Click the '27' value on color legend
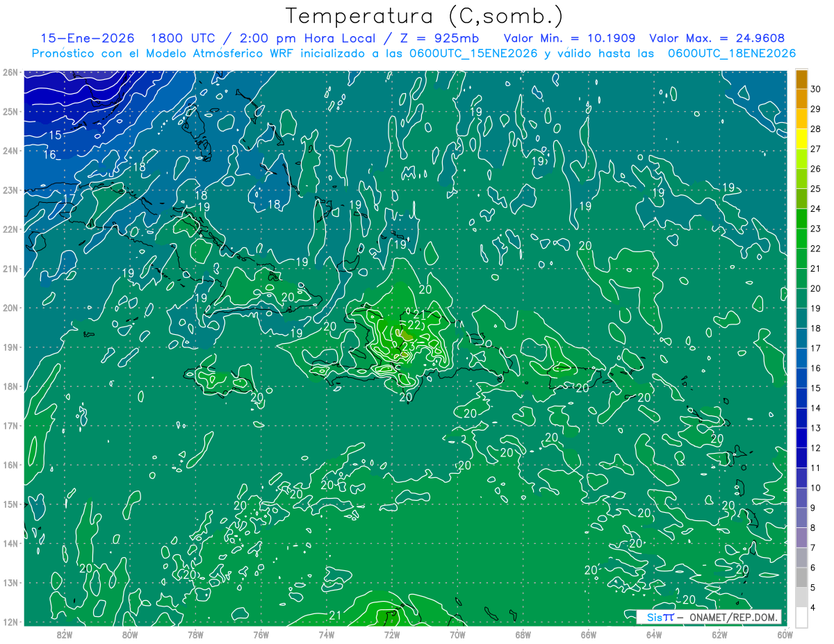 pyautogui.click(x=815, y=149)
